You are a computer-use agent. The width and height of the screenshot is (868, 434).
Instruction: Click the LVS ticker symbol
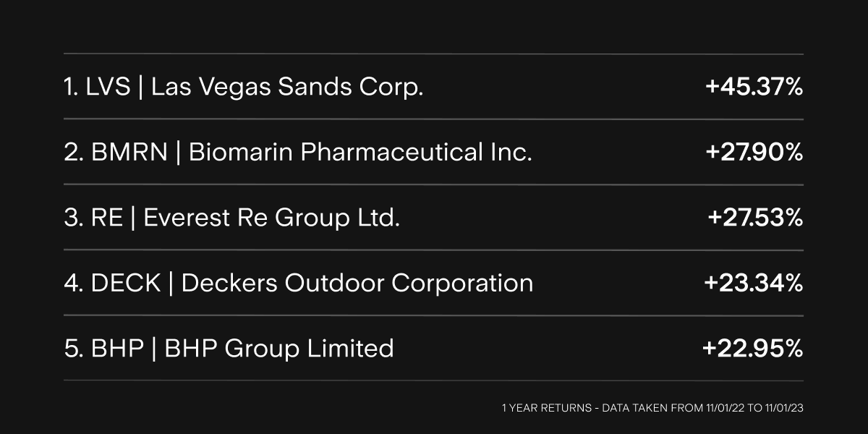click(x=108, y=88)
